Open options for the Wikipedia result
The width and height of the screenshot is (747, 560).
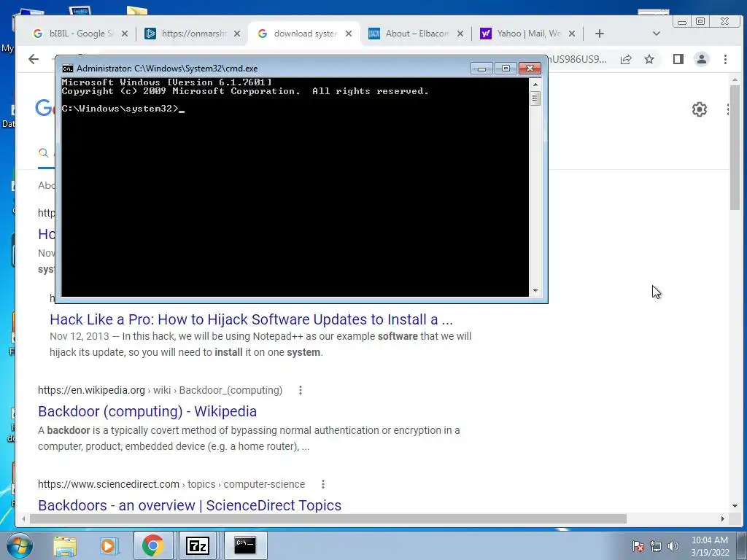point(300,391)
